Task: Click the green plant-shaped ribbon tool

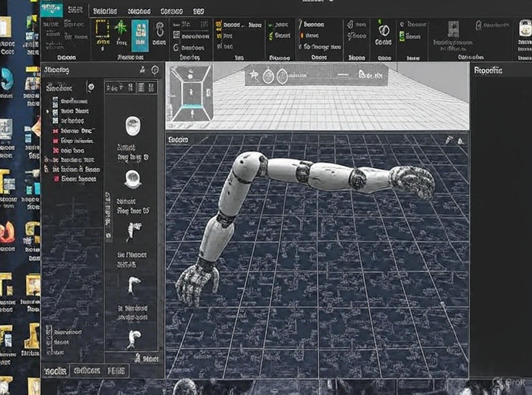Action: 121,28
